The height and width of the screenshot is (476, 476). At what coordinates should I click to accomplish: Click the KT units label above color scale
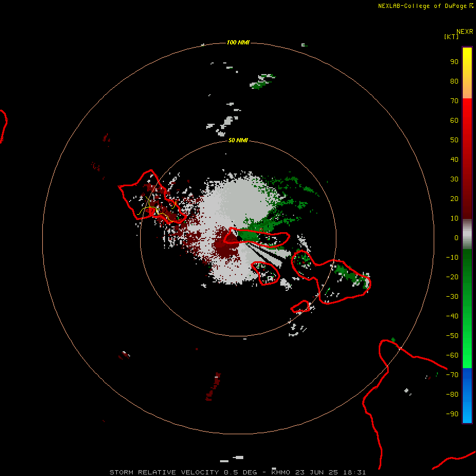coord(452,36)
